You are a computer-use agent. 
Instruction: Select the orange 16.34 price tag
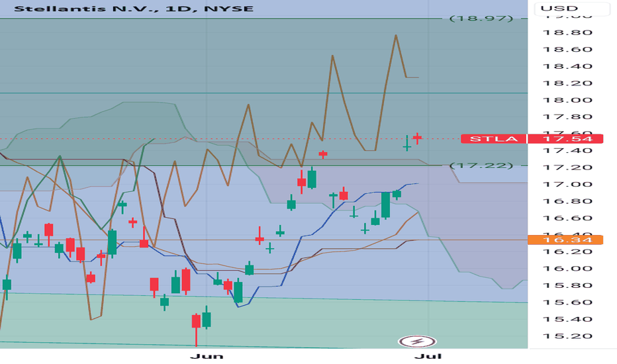tap(565, 240)
